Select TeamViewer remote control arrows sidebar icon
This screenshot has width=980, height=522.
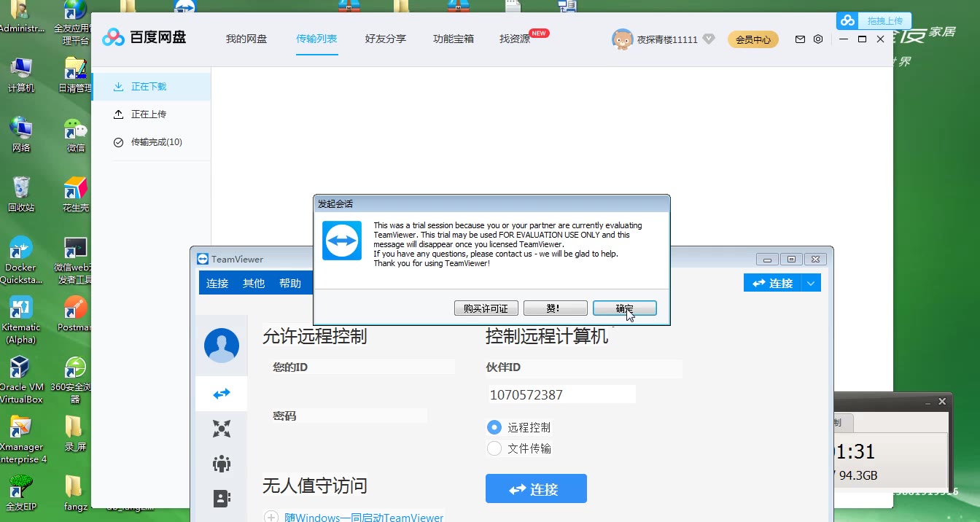coord(222,394)
